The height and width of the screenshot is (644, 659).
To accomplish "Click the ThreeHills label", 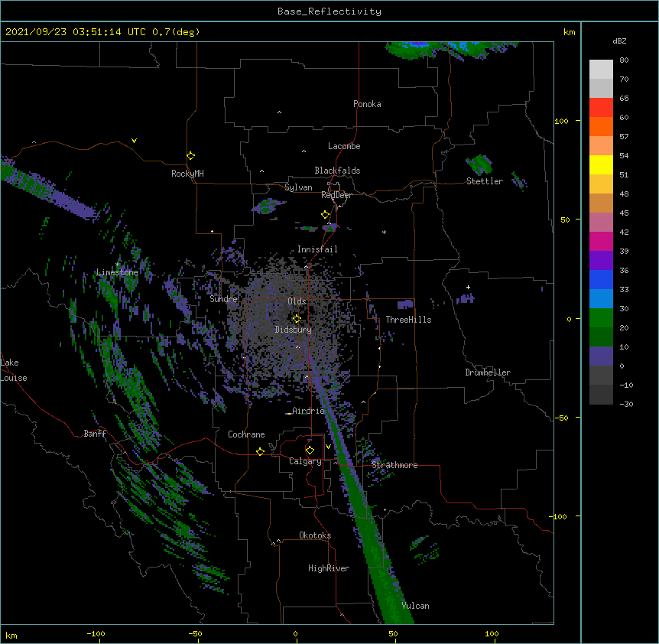I will [x=408, y=320].
